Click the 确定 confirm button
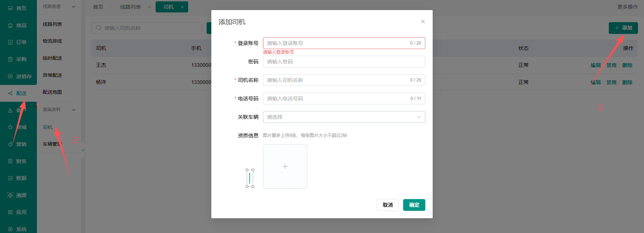 tap(414, 205)
